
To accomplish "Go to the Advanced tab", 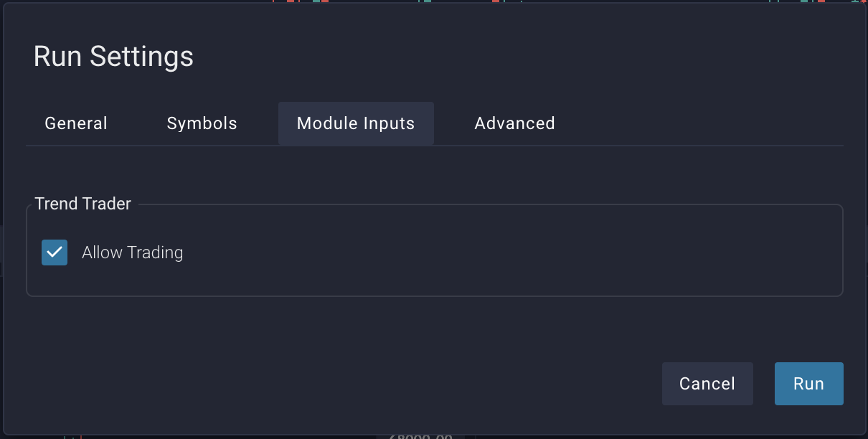I will pyautogui.click(x=514, y=123).
